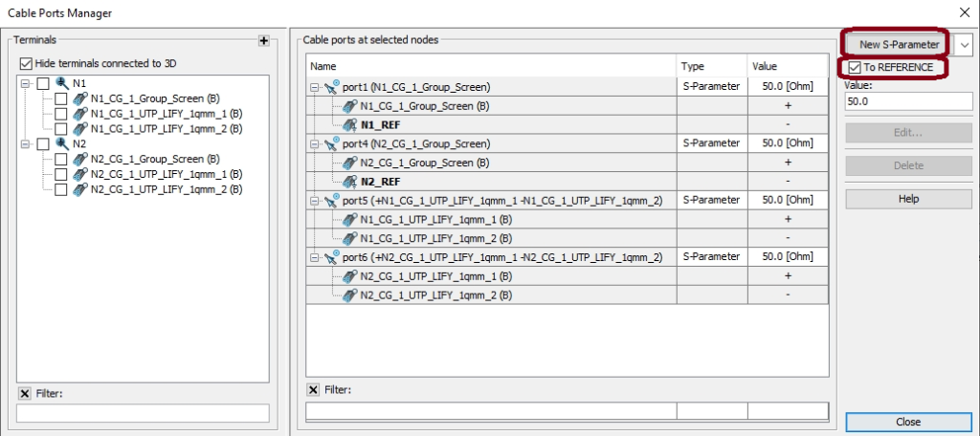Click the plus icon above Terminals tree
The width and height of the screenshot is (980, 436).
[x=264, y=40]
